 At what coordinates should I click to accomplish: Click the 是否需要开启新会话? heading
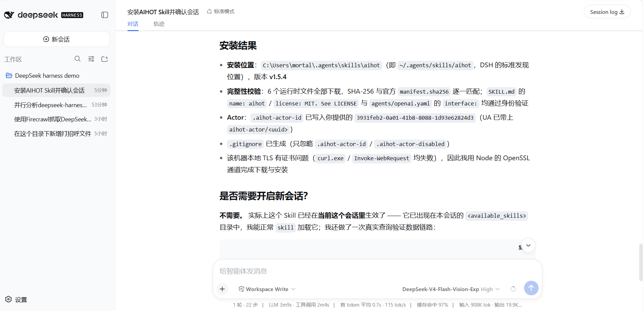pos(264,196)
